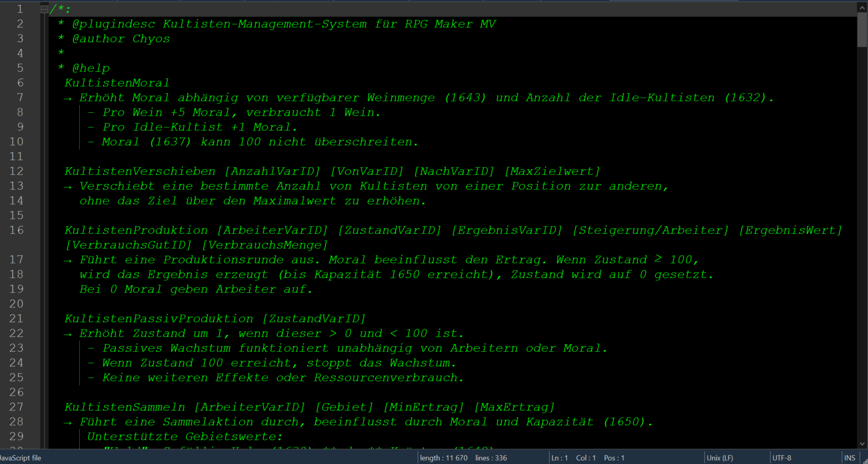Image resolution: width=868 pixels, height=464 pixels.
Task: Click the word "Maximalwert"
Action: point(295,201)
